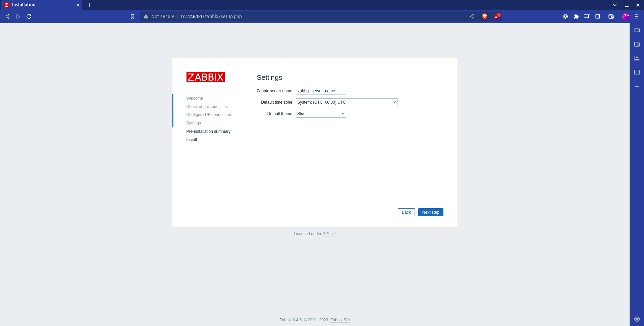Click the browser back arrow
Image resolution: width=644 pixels, height=326 pixels.
point(7,16)
